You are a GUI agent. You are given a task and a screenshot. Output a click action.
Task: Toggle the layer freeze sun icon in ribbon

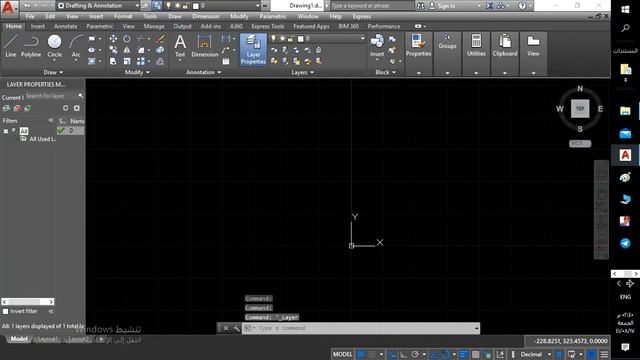[x=282, y=38]
